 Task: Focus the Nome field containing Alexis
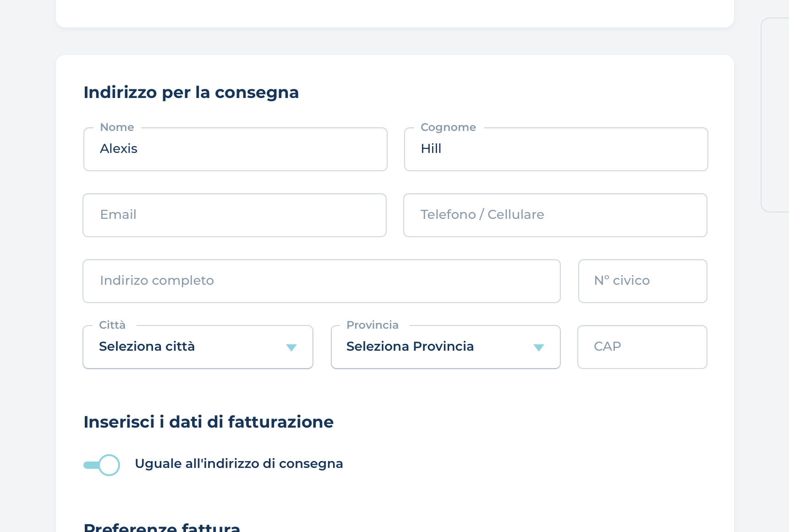(236, 149)
